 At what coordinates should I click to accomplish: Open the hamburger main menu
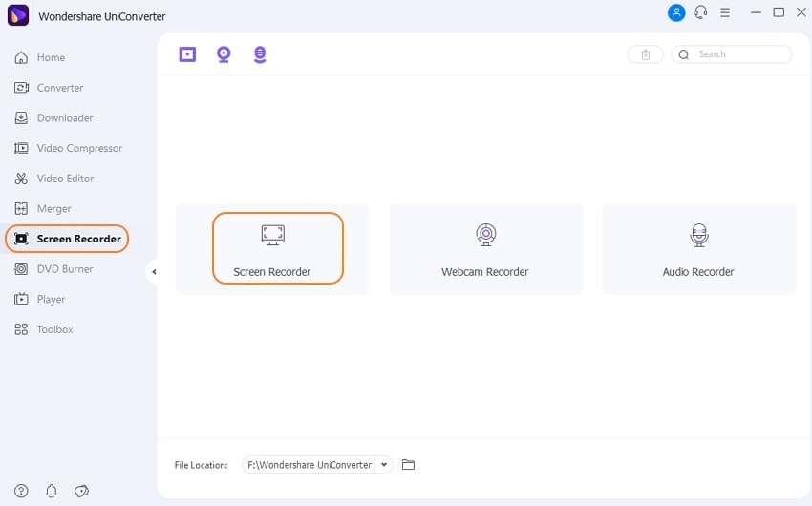(x=725, y=13)
